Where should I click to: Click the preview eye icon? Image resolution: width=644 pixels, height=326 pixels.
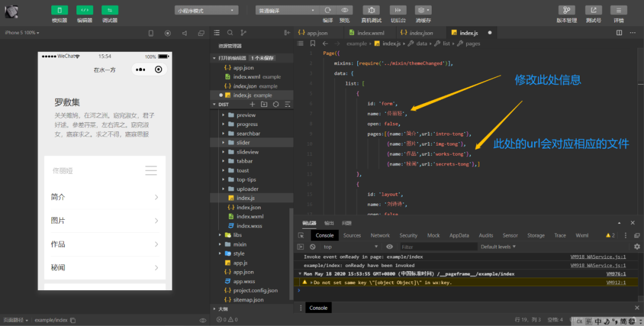tap(345, 10)
